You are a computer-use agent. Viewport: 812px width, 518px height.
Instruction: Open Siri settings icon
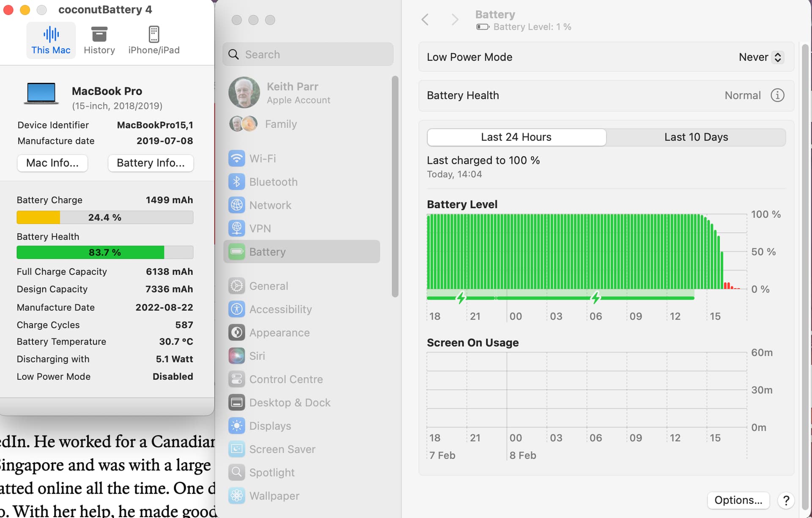tap(237, 356)
